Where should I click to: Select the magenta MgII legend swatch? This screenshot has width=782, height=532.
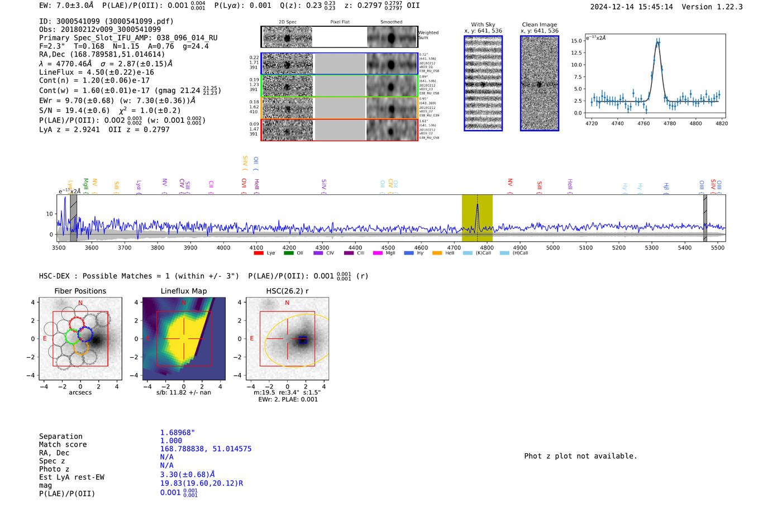tap(378, 253)
